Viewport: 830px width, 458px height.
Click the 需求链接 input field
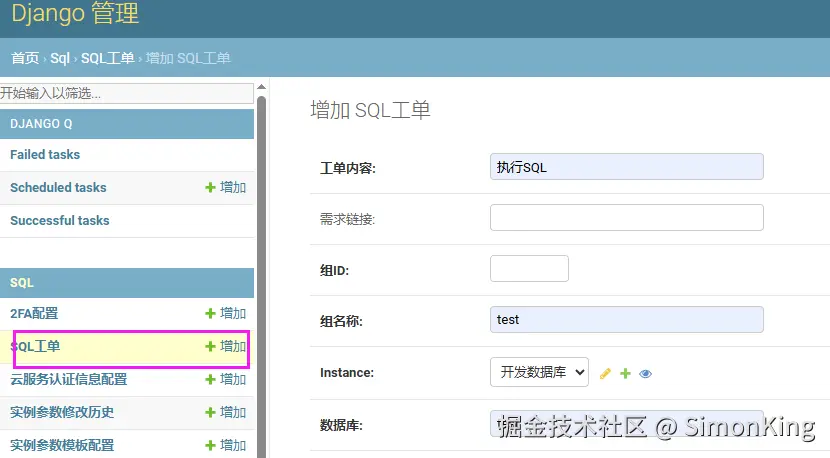(627, 218)
